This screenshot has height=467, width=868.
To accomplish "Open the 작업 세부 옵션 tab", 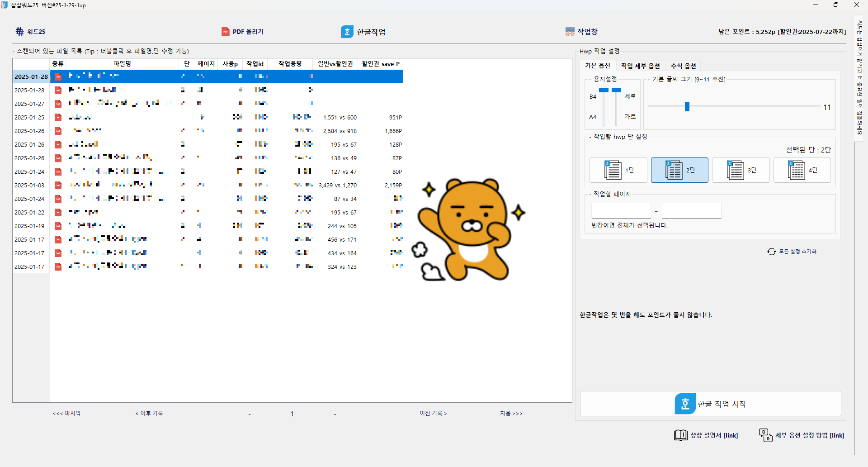I will [x=640, y=66].
